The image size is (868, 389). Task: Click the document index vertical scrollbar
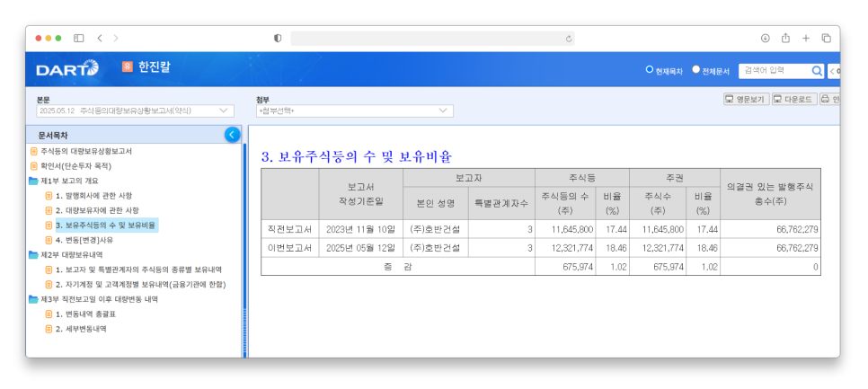(x=244, y=250)
